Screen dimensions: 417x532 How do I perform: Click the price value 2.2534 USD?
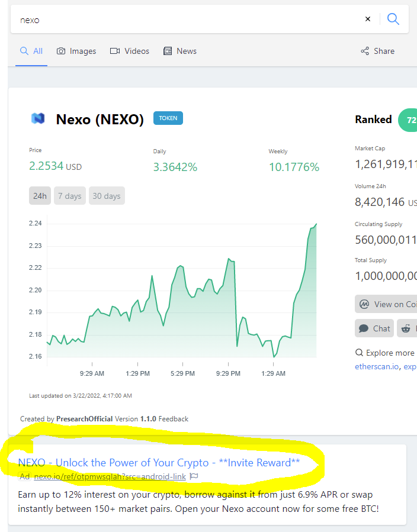55,166
